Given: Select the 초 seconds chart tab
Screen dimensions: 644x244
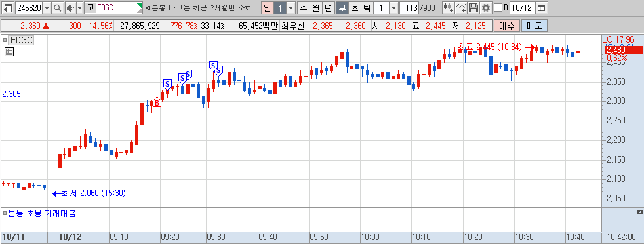Looking at the screenshot, I should [354, 8].
